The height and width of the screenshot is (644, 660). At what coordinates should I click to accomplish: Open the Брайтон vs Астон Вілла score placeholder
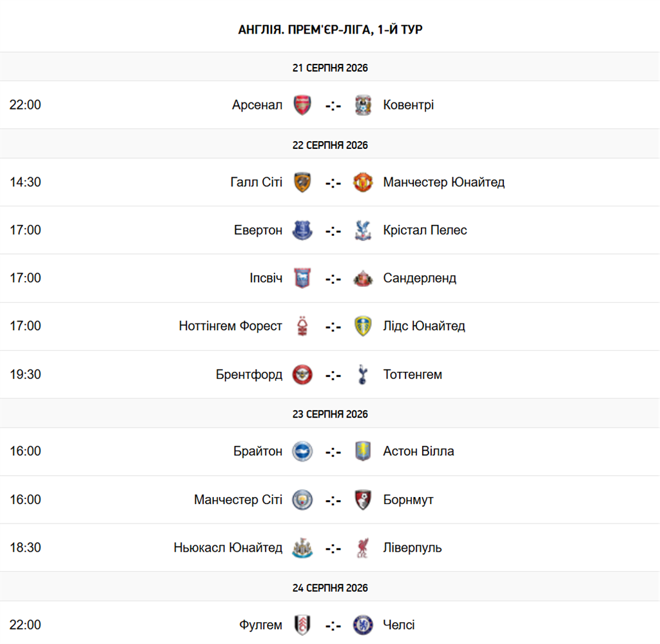(x=333, y=452)
